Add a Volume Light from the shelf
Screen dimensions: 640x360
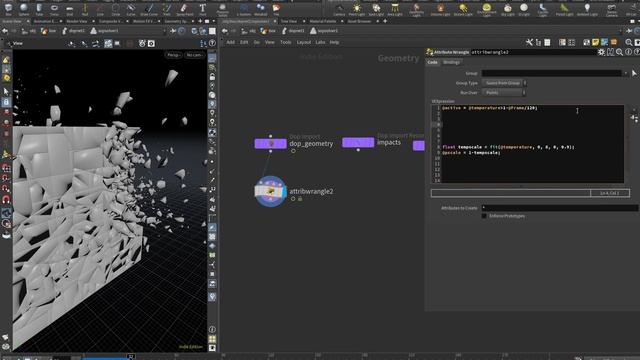point(441,9)
